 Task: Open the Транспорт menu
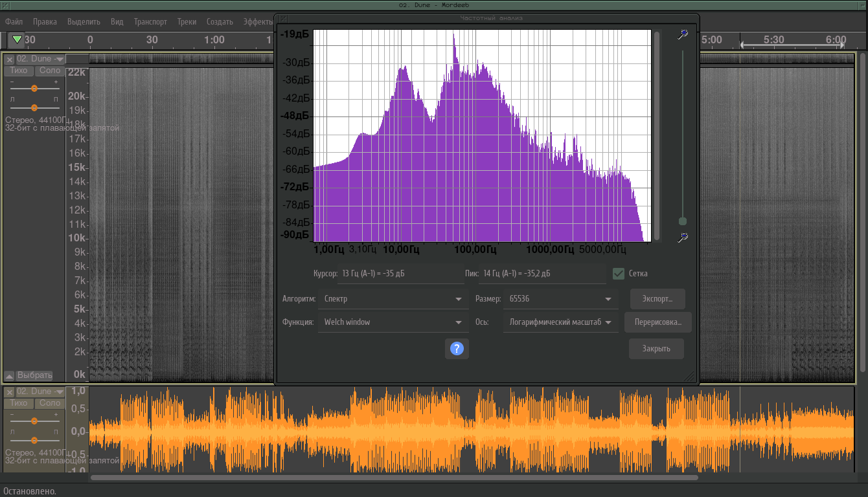tap(150, 21)
